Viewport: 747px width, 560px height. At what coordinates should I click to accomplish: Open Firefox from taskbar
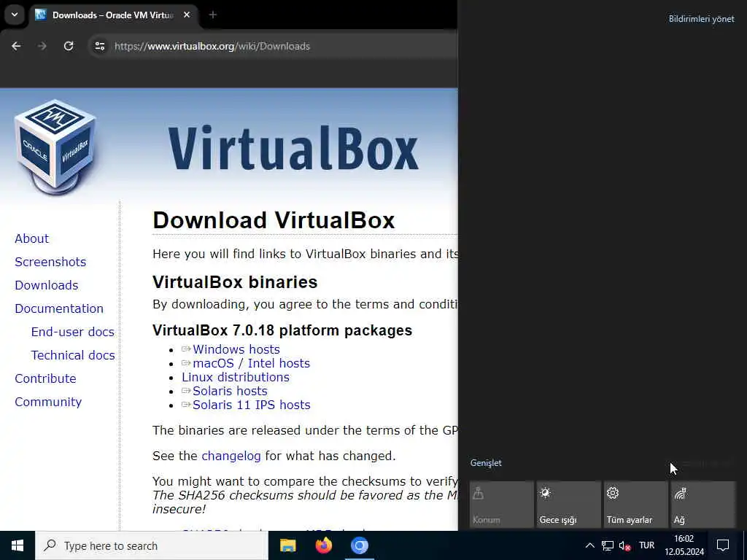pos(323,545)
